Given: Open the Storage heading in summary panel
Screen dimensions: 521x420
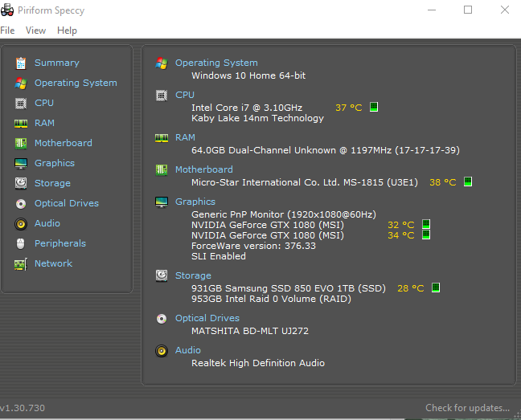Looking at the screenshot, I should tap(193, 275).
